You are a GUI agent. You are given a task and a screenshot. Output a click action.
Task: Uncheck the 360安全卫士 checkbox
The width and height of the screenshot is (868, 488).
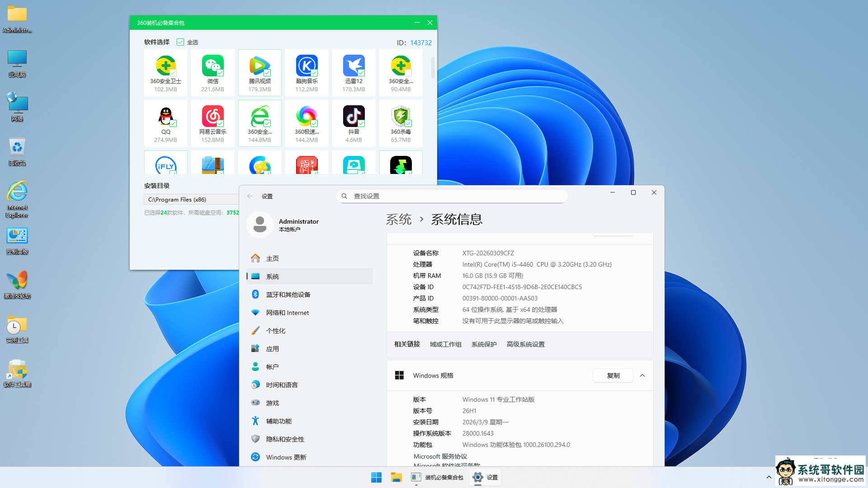pos(174,73)
